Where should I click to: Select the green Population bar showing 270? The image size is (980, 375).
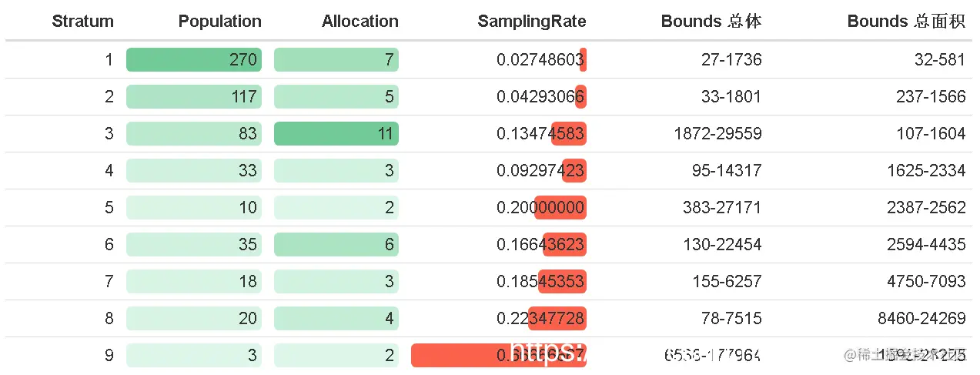coord(194,60)
